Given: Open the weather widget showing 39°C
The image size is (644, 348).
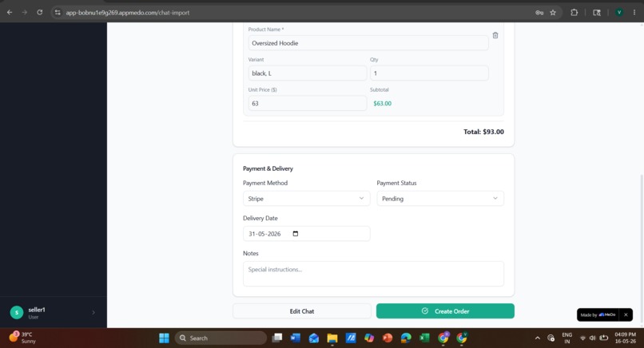Looking at the screenshot, I should (22, 338).
